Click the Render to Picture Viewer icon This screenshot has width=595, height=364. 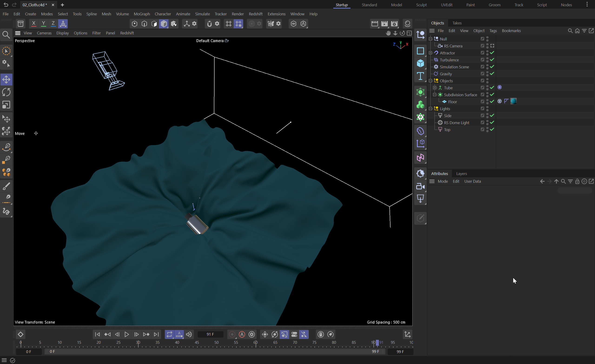[384, 24]
